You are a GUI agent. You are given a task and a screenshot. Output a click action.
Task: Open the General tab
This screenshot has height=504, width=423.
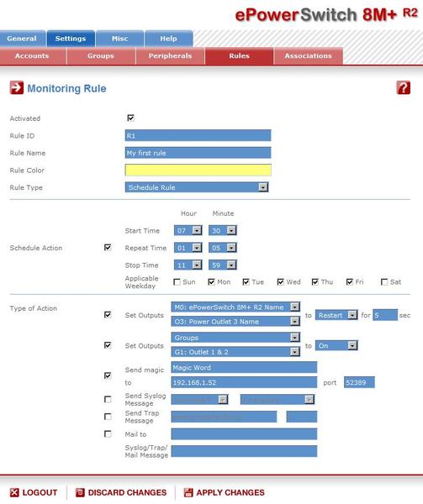[22, 39]
